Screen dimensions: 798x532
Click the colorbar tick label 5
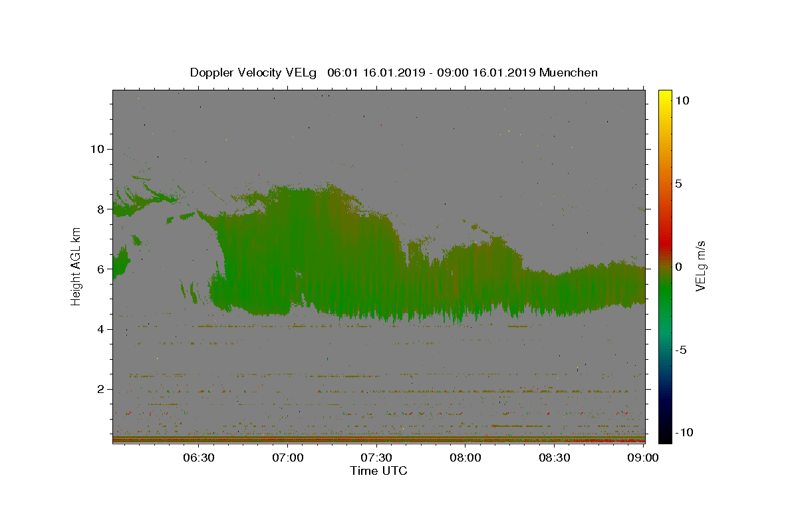[x=678, y=184]
